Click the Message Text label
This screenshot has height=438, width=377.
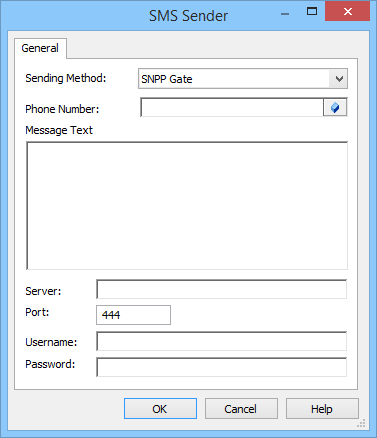(x=59, y=130)
